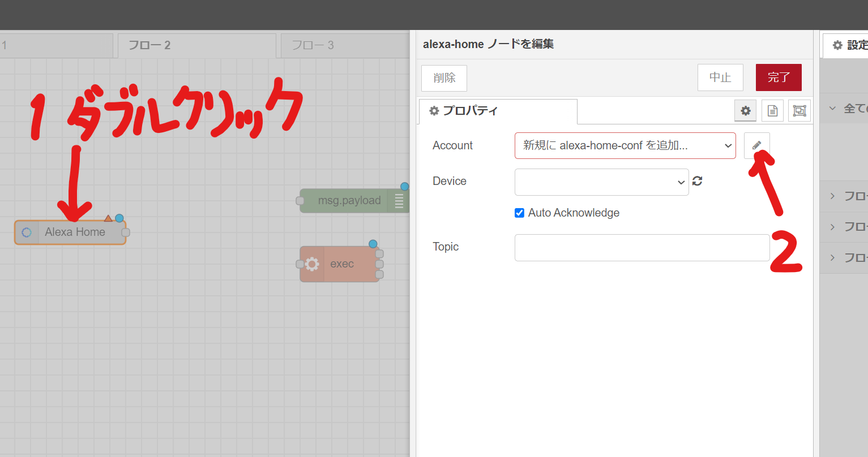Click the 中止 button
The image size is (868, 457).
pyautogui.click(x=720, y=77)
